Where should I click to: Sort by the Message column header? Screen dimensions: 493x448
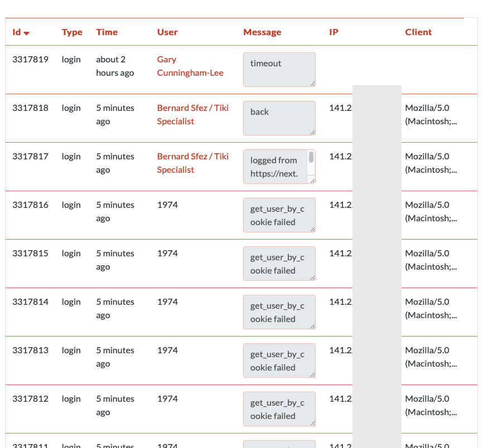[262, 32]
